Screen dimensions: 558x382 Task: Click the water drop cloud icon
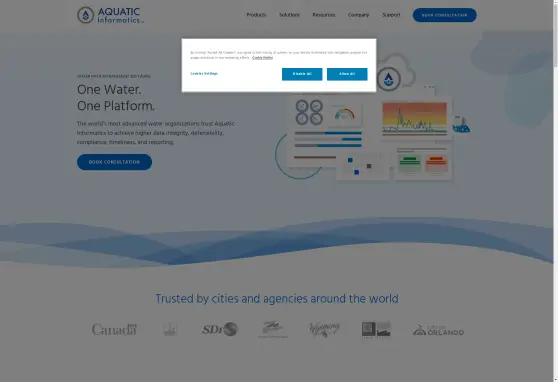[389, 78]
